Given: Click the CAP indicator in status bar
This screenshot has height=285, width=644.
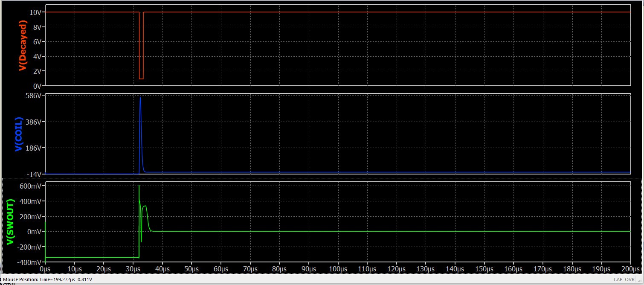Looking at the screenshot, I should 618,279.
